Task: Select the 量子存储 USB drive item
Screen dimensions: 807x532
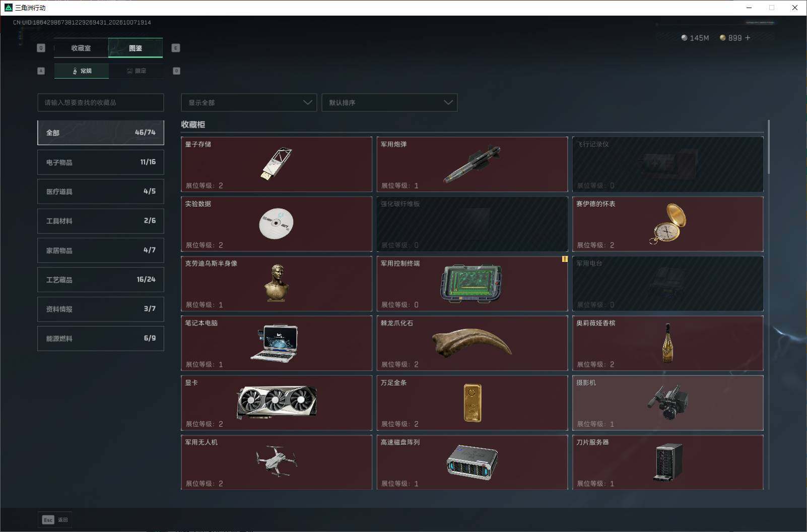Action: coord(276,164)
